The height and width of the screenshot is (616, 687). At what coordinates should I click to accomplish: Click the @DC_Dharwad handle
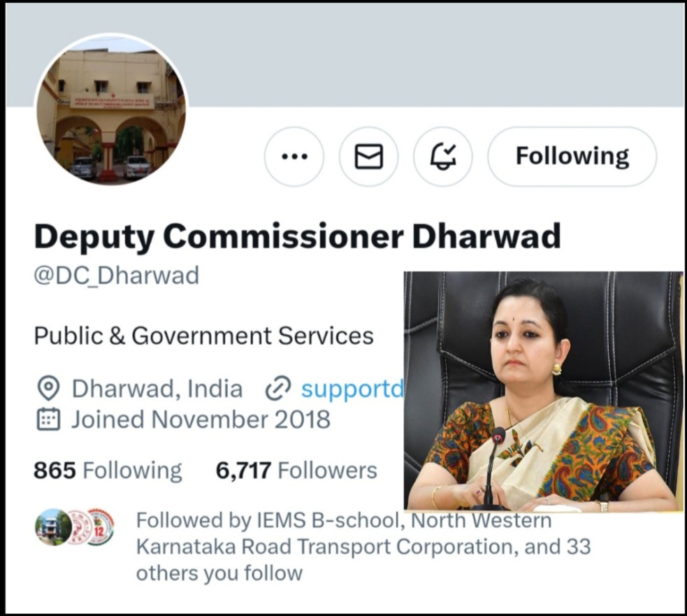click(x=117, y=275)
